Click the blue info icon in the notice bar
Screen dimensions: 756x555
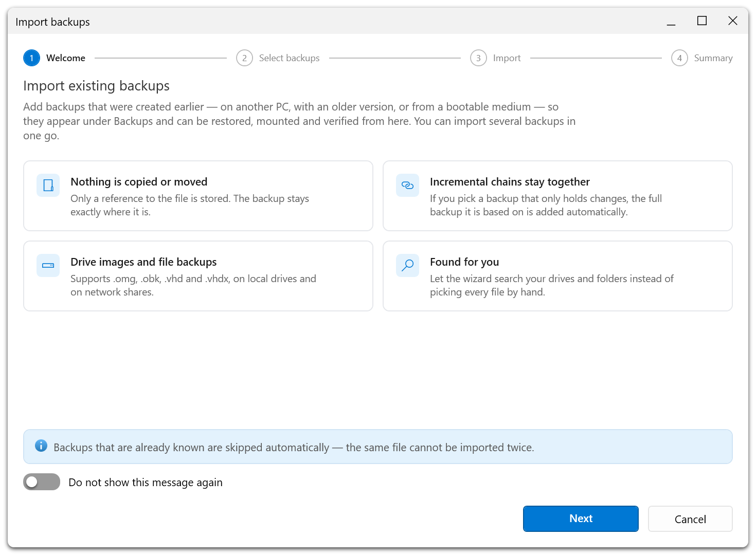tap(41, 446)
